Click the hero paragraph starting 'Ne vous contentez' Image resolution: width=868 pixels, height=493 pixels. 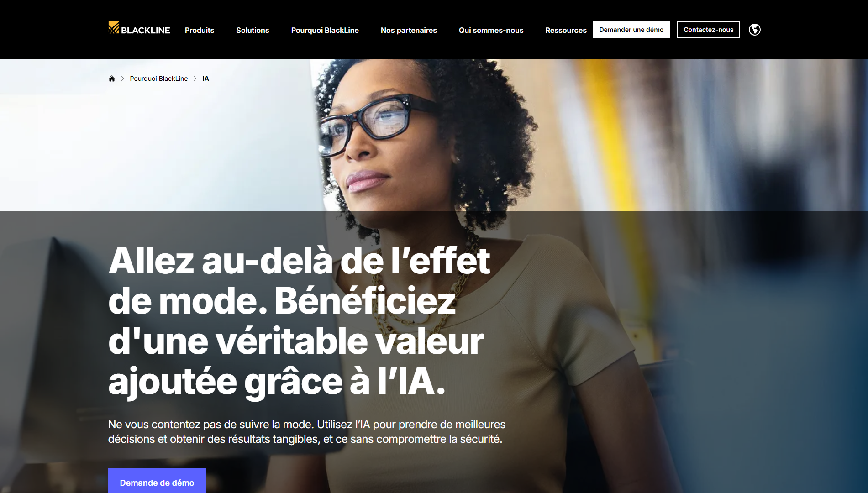click(x=307, y=431)
